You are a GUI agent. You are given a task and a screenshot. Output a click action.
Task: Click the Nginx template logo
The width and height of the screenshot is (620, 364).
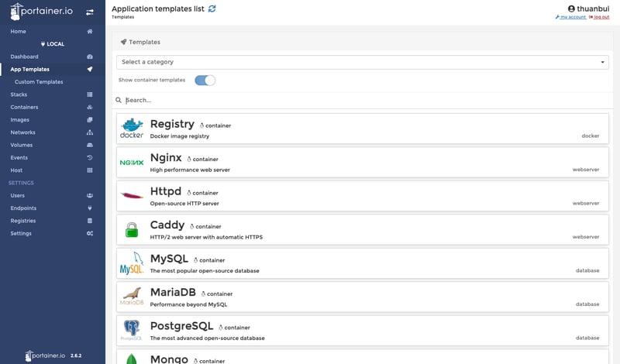click(x=132, y=163)
